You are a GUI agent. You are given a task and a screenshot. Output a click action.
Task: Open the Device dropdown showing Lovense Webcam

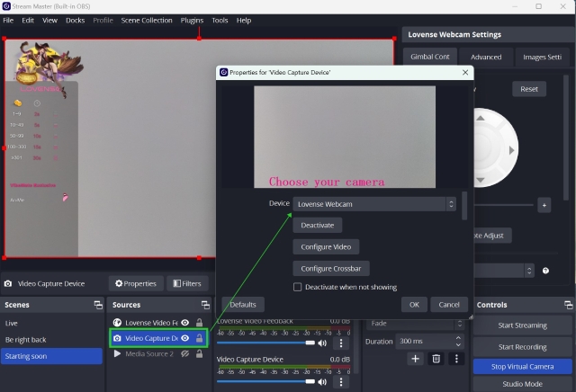click(374, 204)
